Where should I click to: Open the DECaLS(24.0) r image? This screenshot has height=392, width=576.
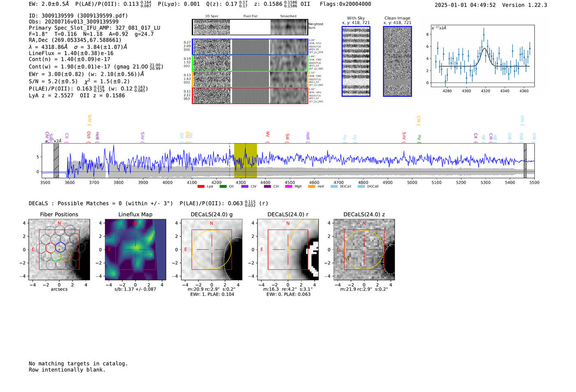(x=288, y=250)
